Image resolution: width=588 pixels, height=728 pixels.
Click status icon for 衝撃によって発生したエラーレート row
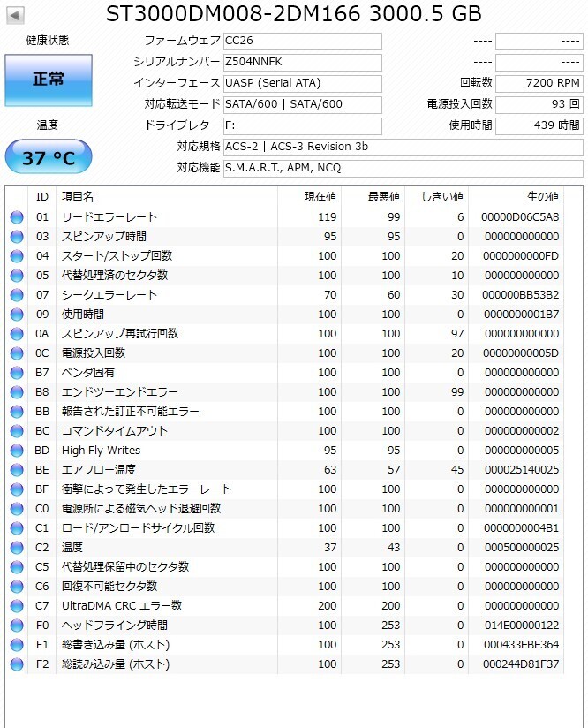(x=17, y=489)
